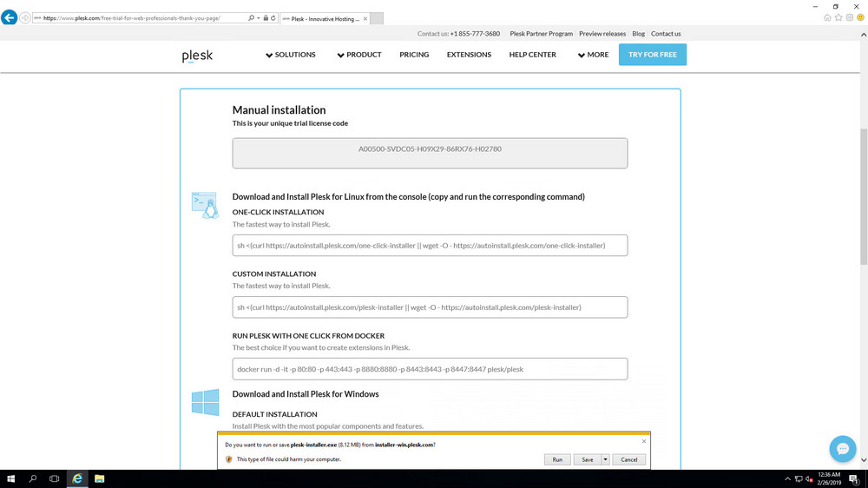Open the EXTENSIONS menu item
This screenshot has width=868, height=488.
coord(469,55)
